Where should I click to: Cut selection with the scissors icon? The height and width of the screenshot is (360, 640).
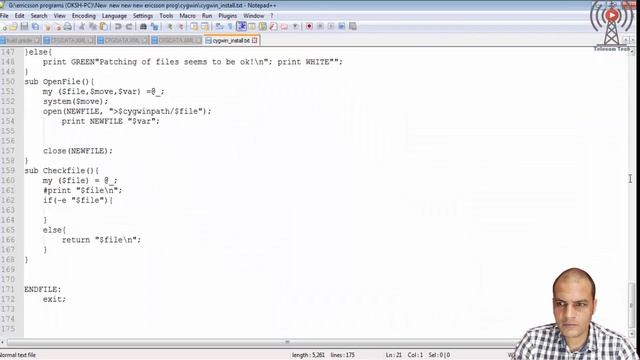tap(82, 27)
